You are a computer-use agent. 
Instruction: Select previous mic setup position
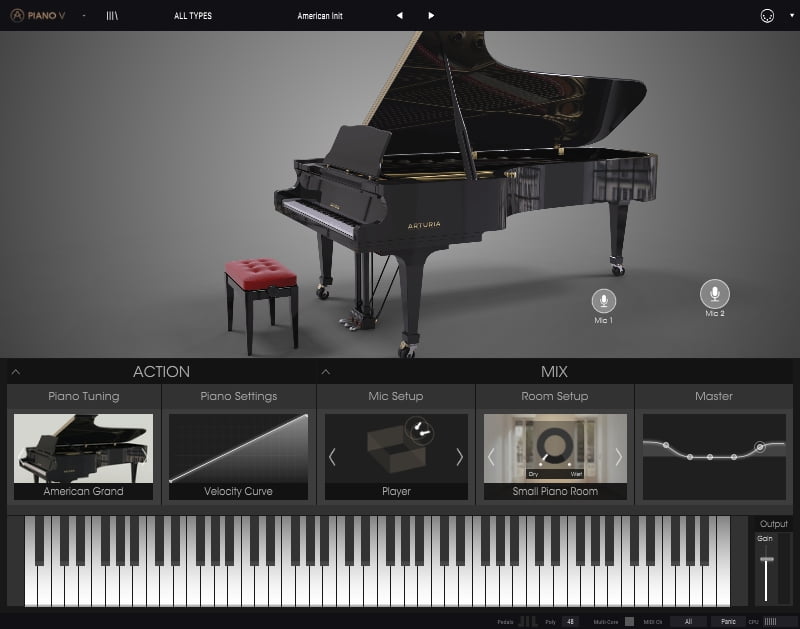(x=332, y=457)
